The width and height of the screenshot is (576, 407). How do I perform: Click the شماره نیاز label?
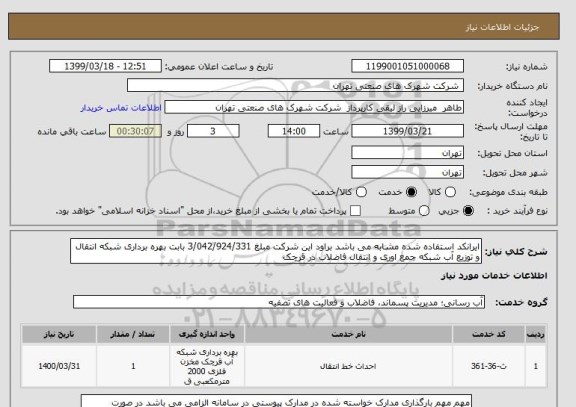(x=527, y=67)
